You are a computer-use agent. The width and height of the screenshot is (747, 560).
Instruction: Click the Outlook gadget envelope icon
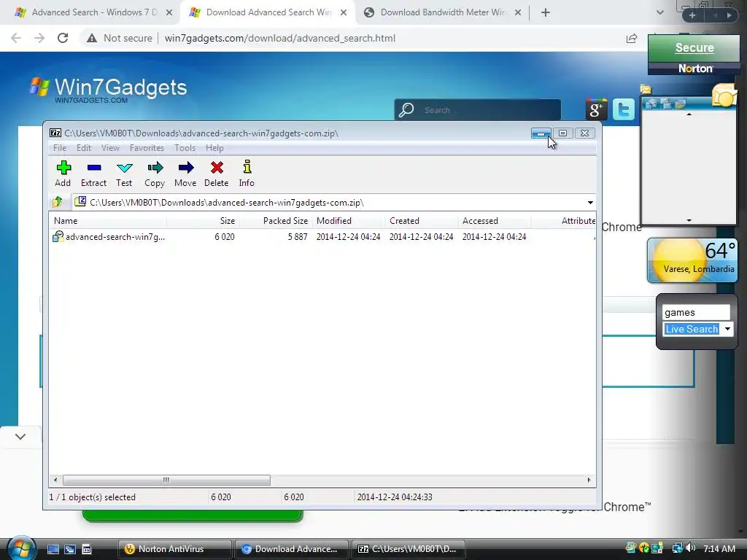pyautogui.click(x=724, y=96)
